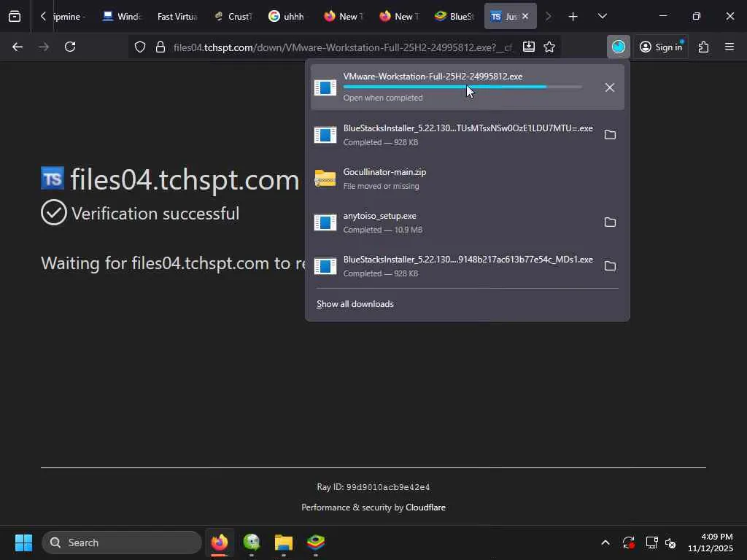Screen dimensions: 747x560
Task: Expand the list all tabs dropdown
Action: tap(602, 17)
